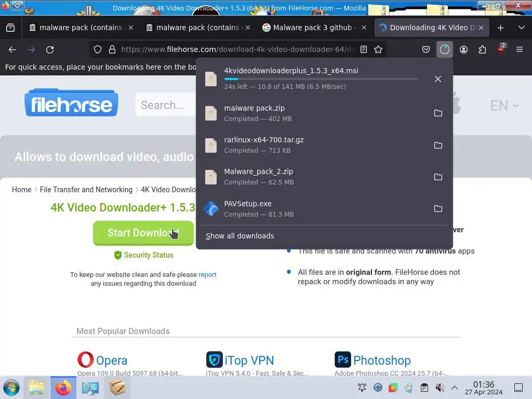Viewport: 532px width, 399px height.
Task: Open the Start menu orb
Action: coord(11,388)
